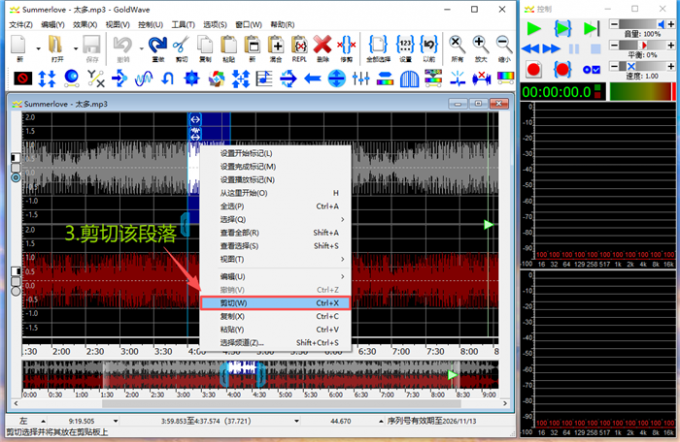Select the right channel radio button
Image resolution: width=680 pixels, height=442 pixels.
[15, 291]
